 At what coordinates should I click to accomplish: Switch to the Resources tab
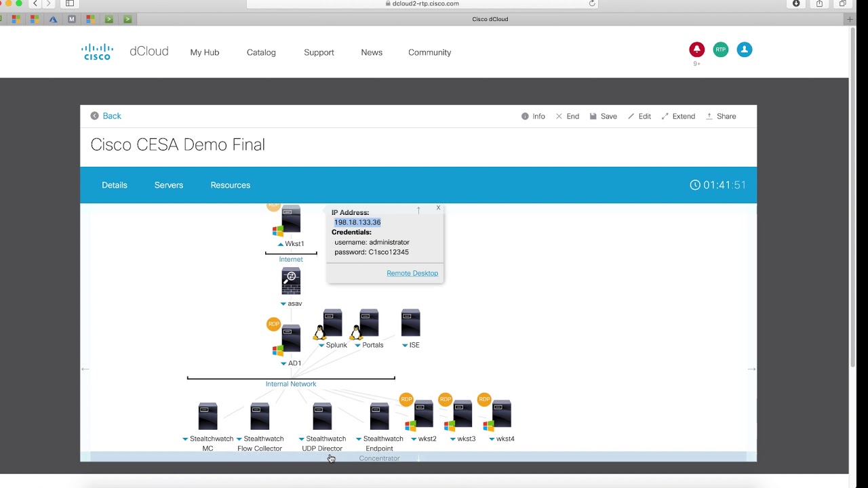pyautogui.click(x=231, y=185)
